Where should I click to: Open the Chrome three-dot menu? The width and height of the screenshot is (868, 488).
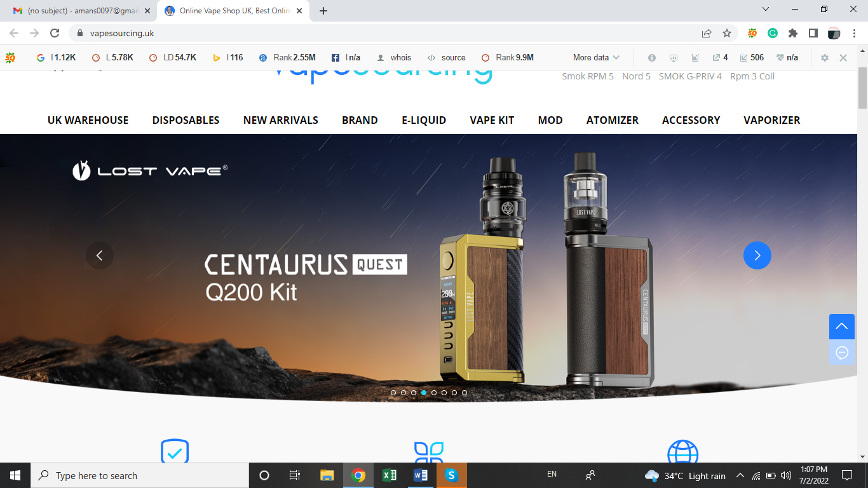click(x=854, y=33)
